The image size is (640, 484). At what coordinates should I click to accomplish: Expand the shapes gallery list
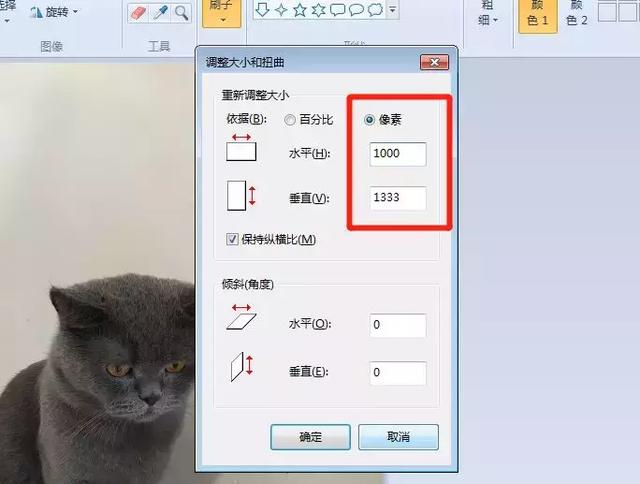click(392, 9)
